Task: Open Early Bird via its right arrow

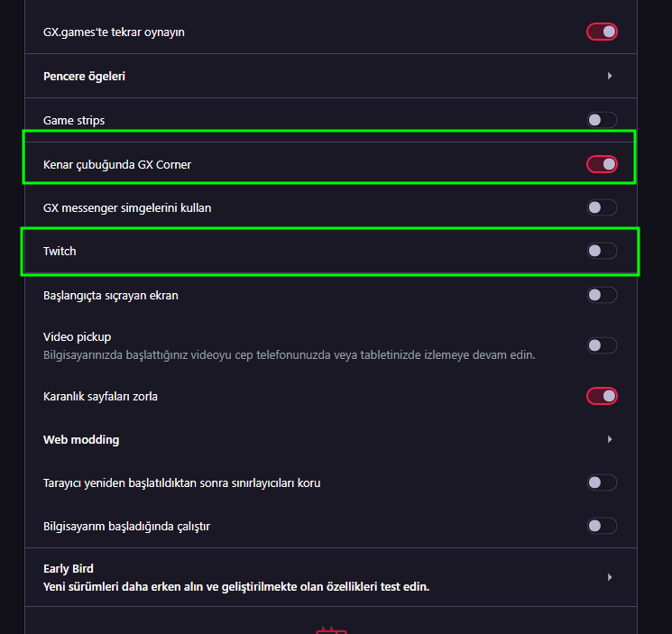Action: [610, 577]
